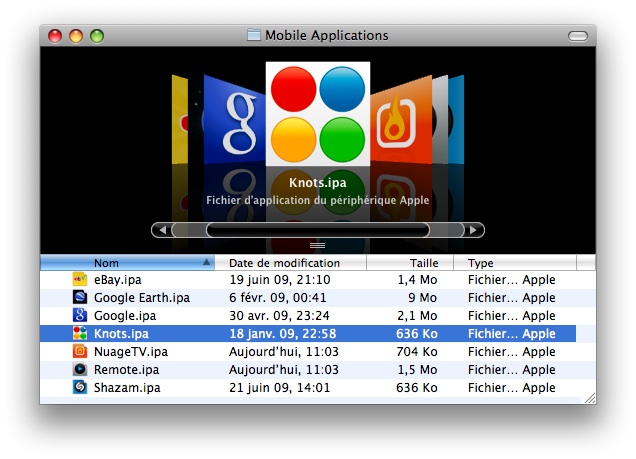
Task: Toggle toolbar with pill button in title bar
Action: [x=578, y=36]
